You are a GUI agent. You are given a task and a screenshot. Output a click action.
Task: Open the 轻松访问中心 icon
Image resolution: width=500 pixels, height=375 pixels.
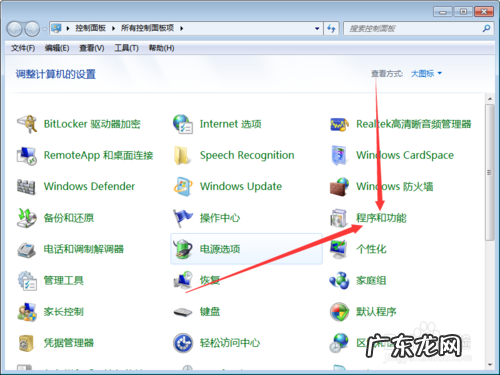183,343
